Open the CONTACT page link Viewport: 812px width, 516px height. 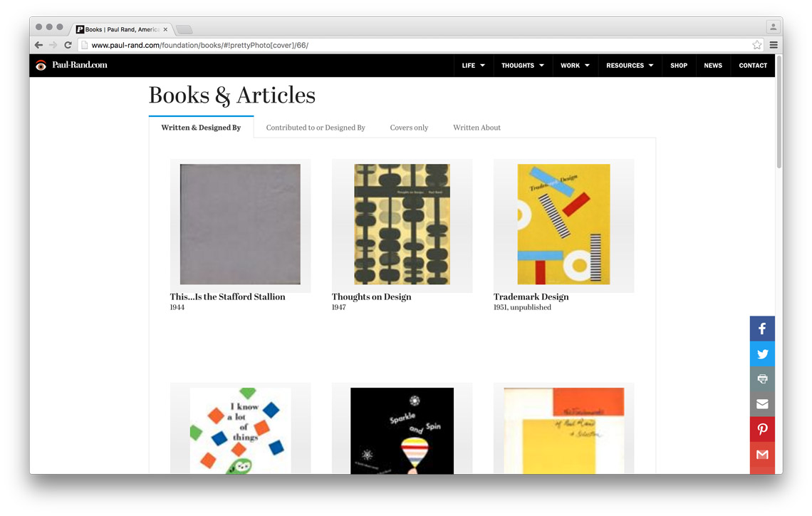pyautogui.click(x=752, y=66)
